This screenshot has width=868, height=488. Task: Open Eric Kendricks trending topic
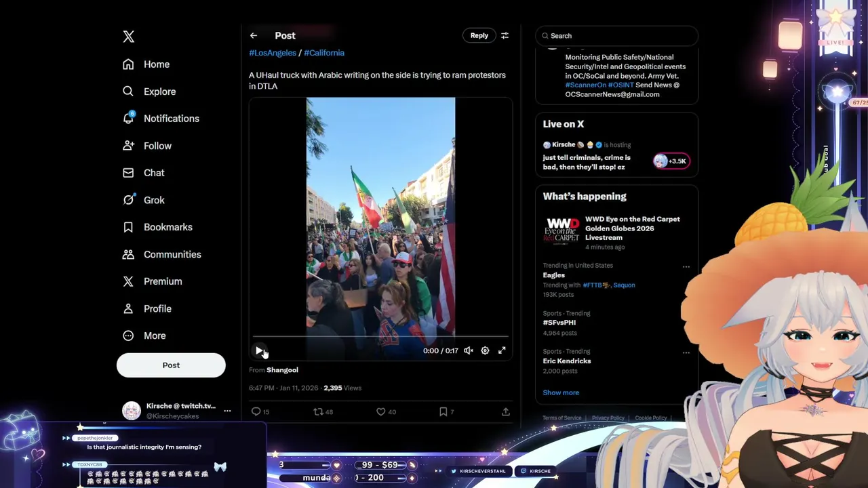tap(616, 361)
